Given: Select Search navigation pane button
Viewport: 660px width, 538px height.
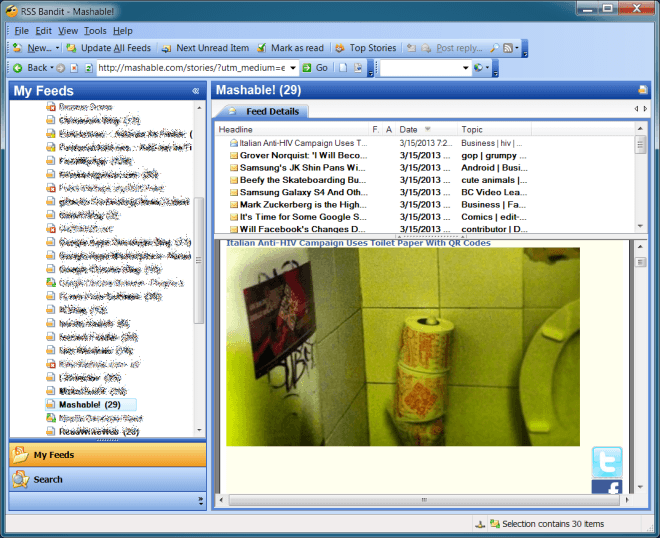Looking at the screenshot, I should 108,479.
